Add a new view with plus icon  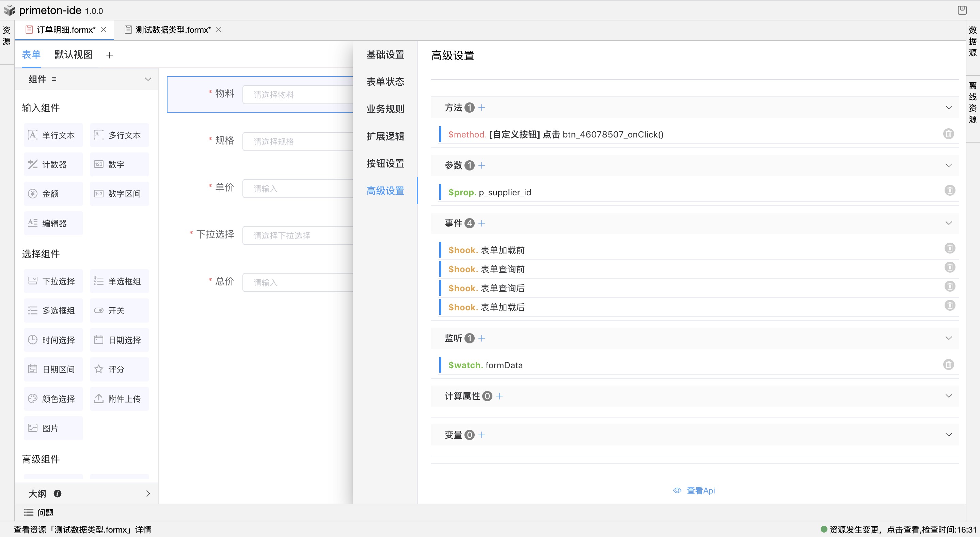point(110,55)
